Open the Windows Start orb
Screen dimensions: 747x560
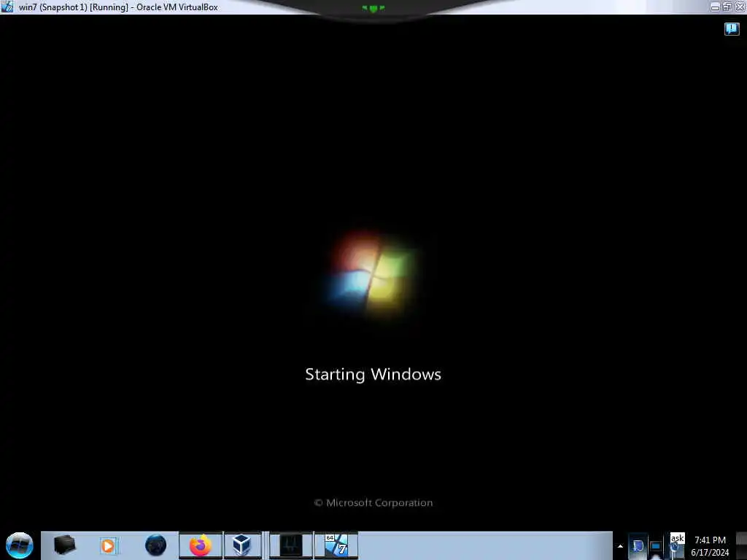[20, 545]
